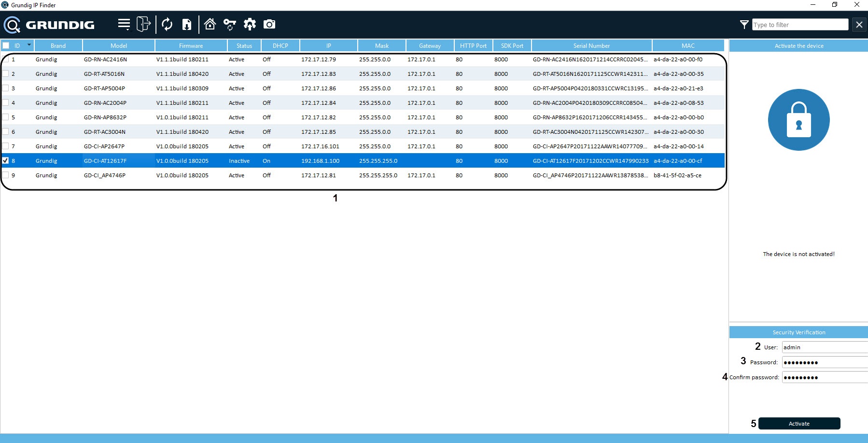Select the GD-CI_AP4746P device row
This screenshot has height=443, width=868.
[105, 175]
